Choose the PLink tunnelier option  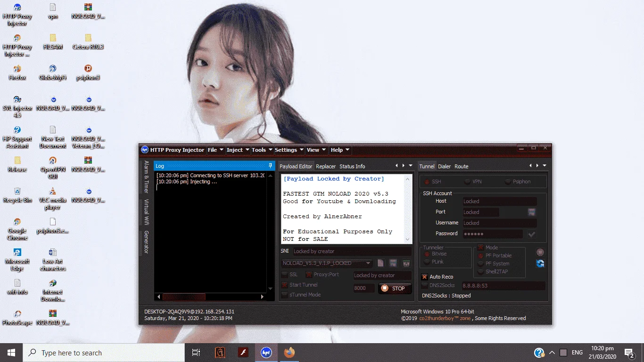pyautogui.click(x=427, y=262)
